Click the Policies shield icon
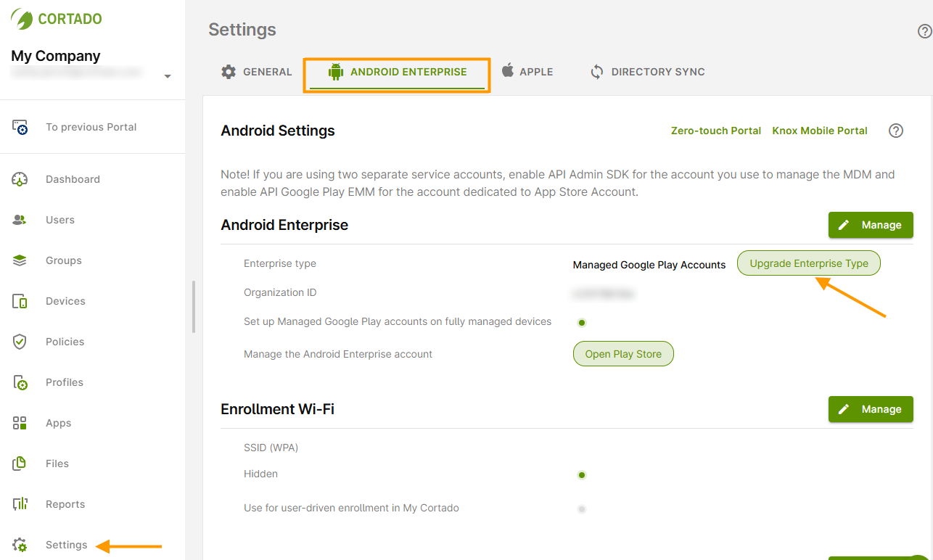This screenshot has width=933, height=560. [20, 342]
